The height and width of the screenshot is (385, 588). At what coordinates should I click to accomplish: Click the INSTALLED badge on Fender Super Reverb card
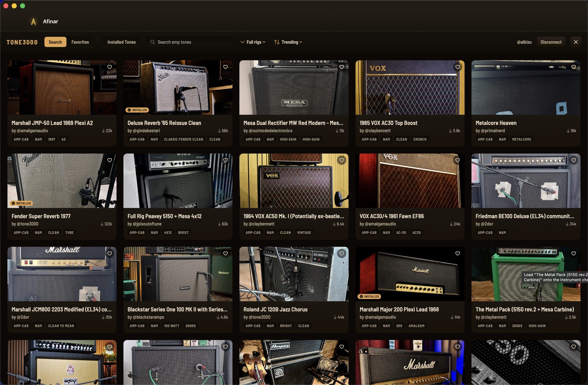point(21,203)
